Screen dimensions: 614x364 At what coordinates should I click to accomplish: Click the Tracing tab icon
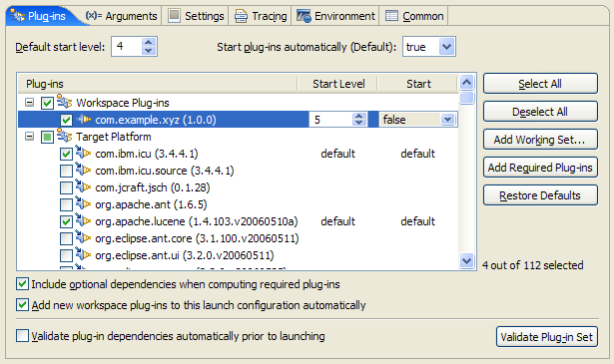pyautogui.click(x=241, y=16)
